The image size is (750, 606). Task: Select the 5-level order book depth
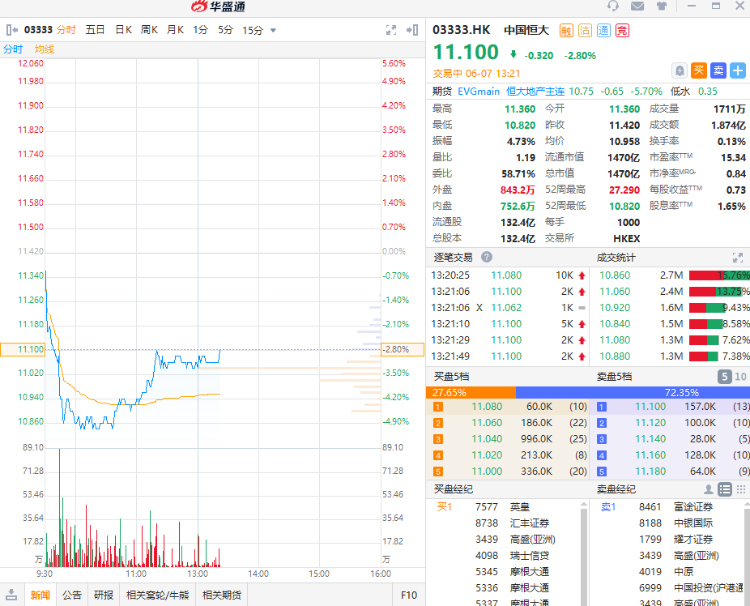(725, 376)
